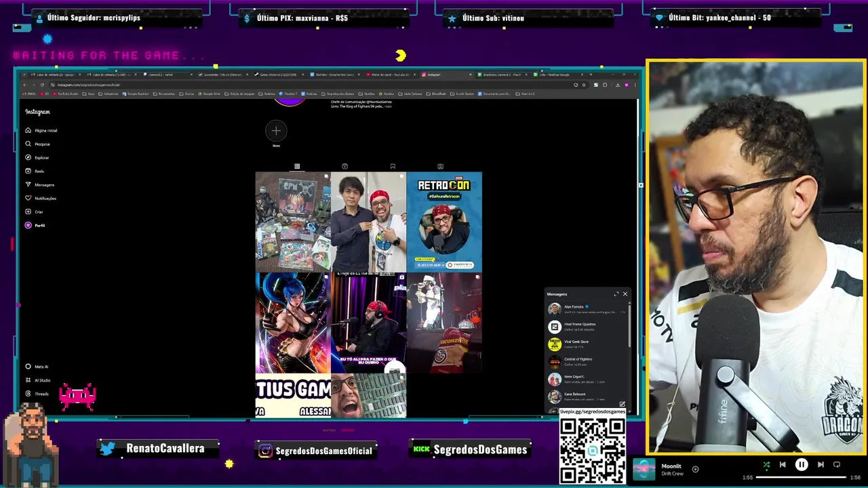Open the TIUS GAM banner post

pyautogui.click(x=293, y=396)
